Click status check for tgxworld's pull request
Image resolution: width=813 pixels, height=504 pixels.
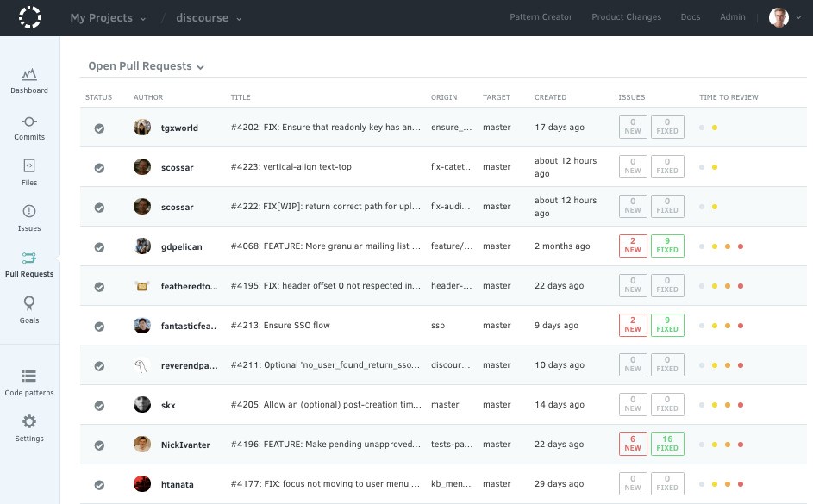click(x=99, y=128)
